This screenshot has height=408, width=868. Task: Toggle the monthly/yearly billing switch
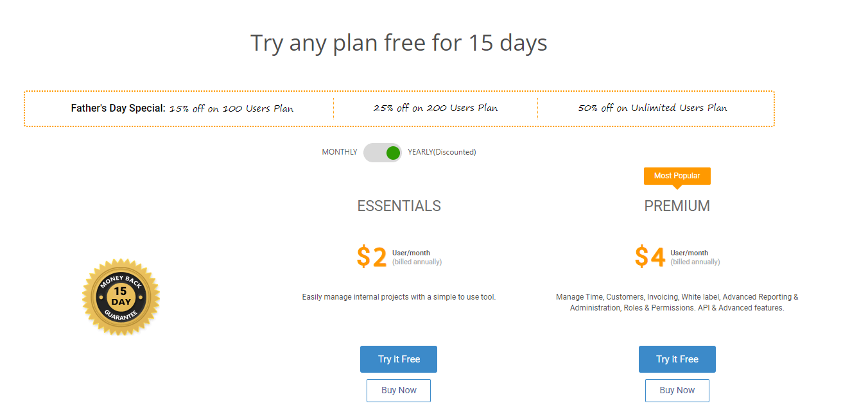[383, 153]
